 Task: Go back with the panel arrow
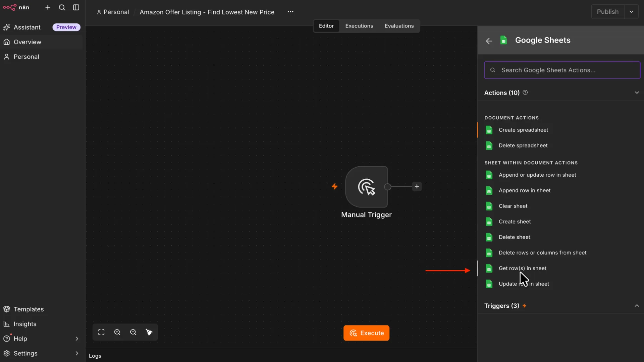[x=489, y=41]
